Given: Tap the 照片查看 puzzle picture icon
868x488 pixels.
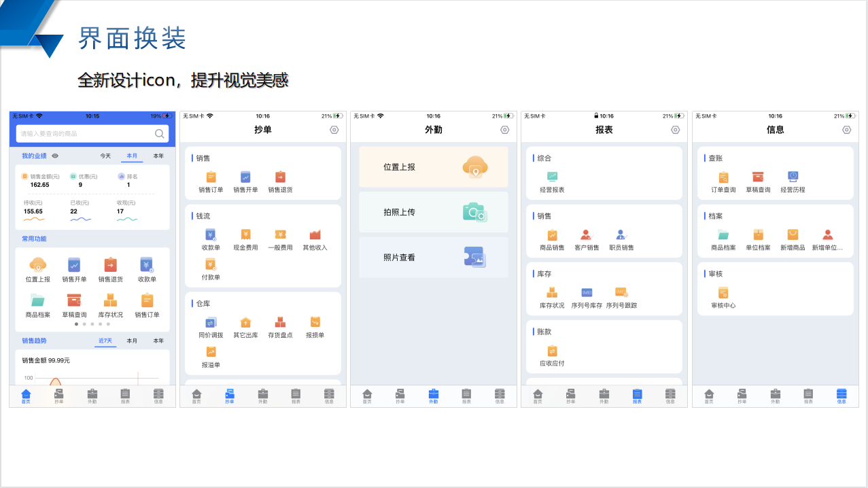Looking at the screenshot, I should [474, 258].
